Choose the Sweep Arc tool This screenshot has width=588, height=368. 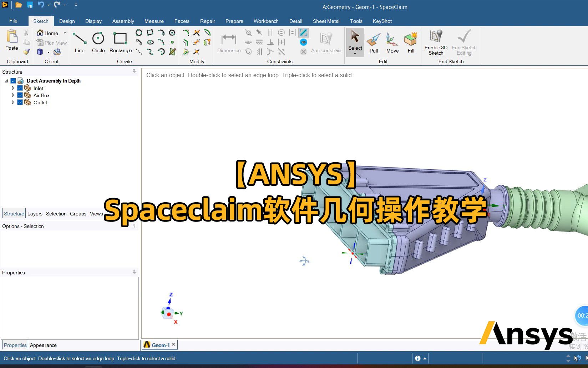[x=161, y=52]
